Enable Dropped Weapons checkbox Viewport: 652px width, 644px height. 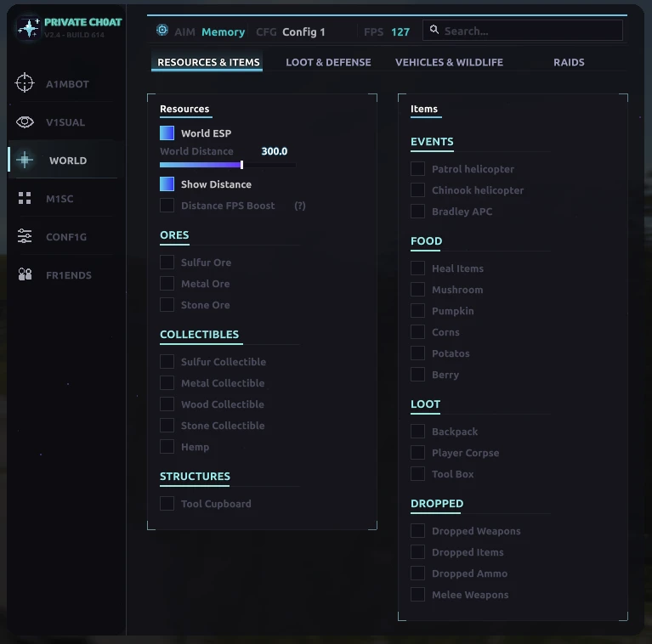point(418,530)
